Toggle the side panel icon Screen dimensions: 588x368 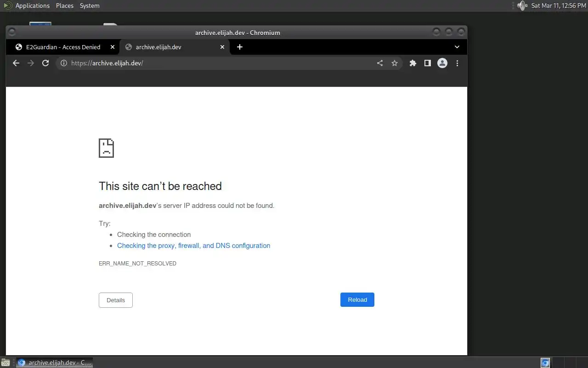pos(428,63)
